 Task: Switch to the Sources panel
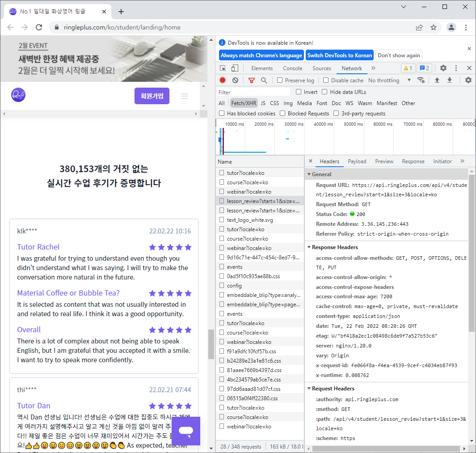(x=321, y=68)
